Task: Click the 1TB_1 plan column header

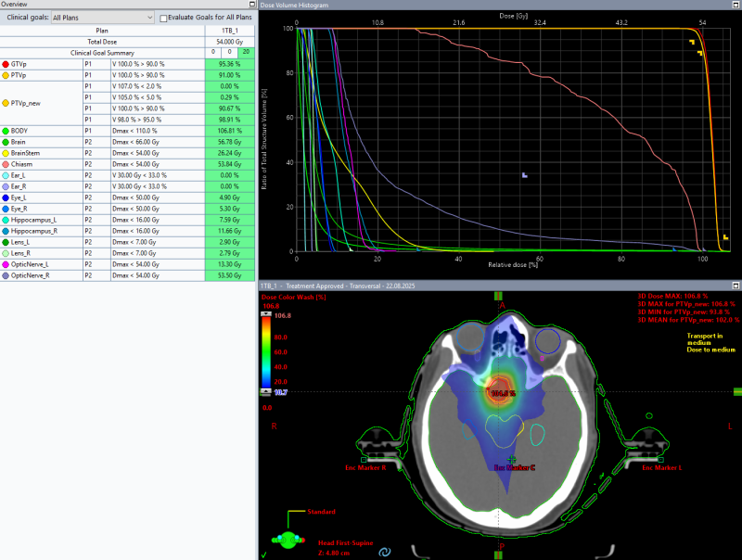Action: (229, 31)
